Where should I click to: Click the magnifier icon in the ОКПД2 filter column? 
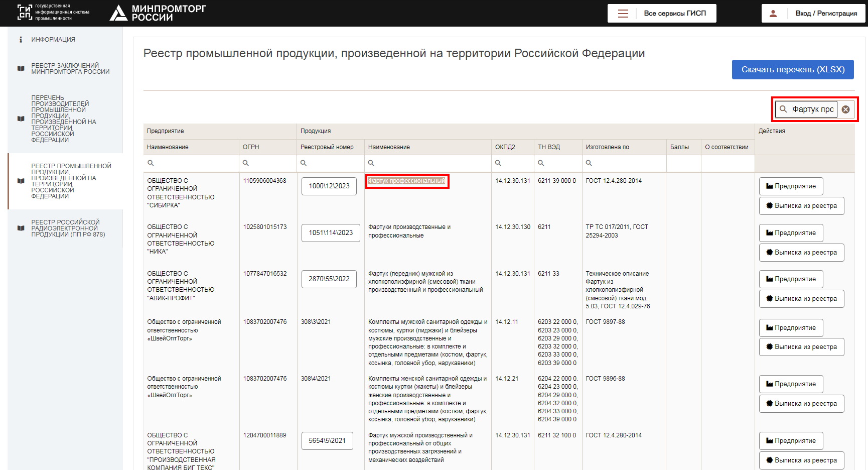pos(498,163)
